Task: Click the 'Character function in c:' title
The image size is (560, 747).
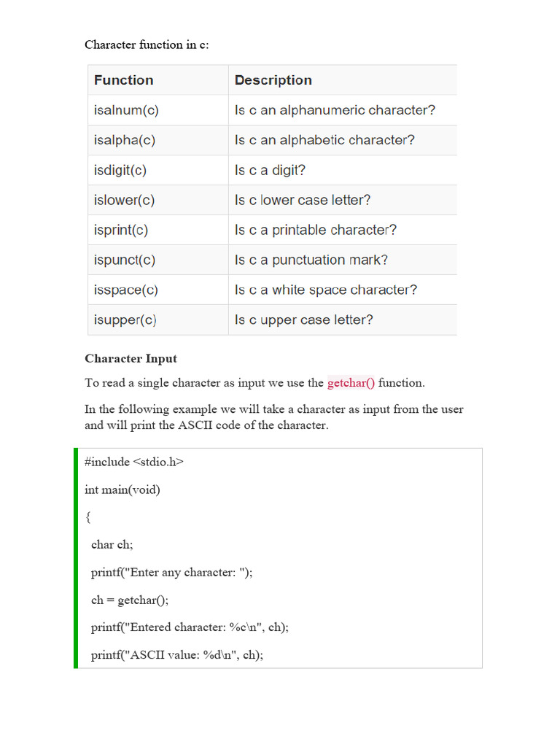Action: coord(147,44)
